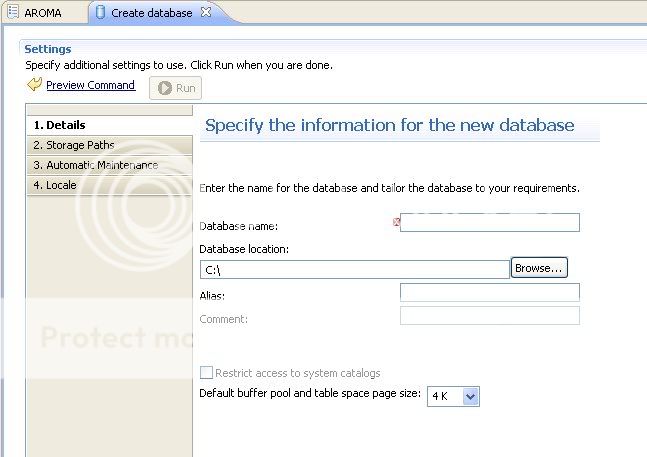Click the AROMA tab list icon

[x=13, y=12]
